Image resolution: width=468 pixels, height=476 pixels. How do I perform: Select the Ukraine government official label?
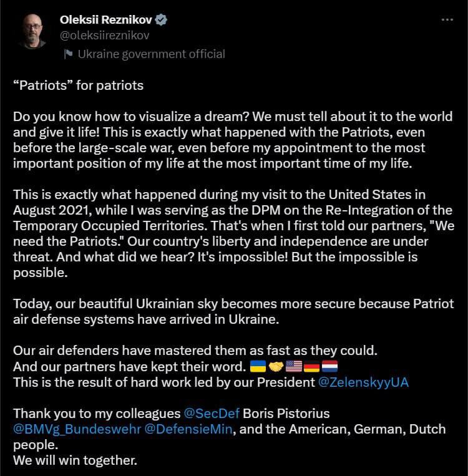tap(151, 54)
